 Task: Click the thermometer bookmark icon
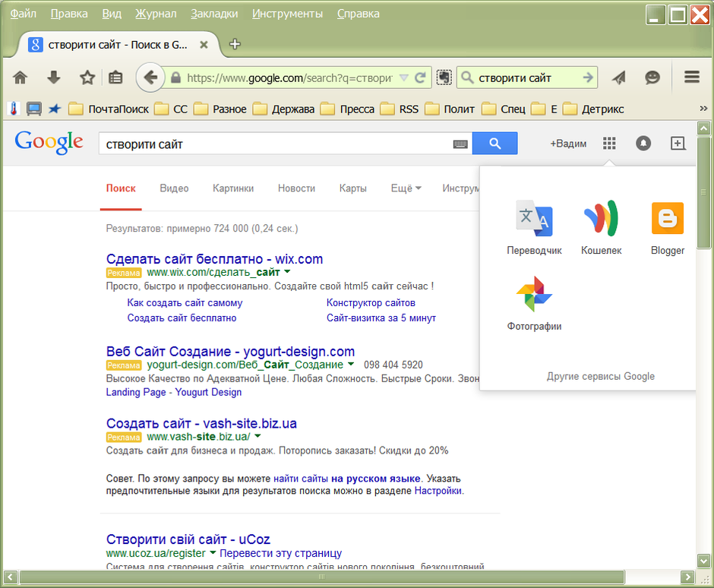14,109
